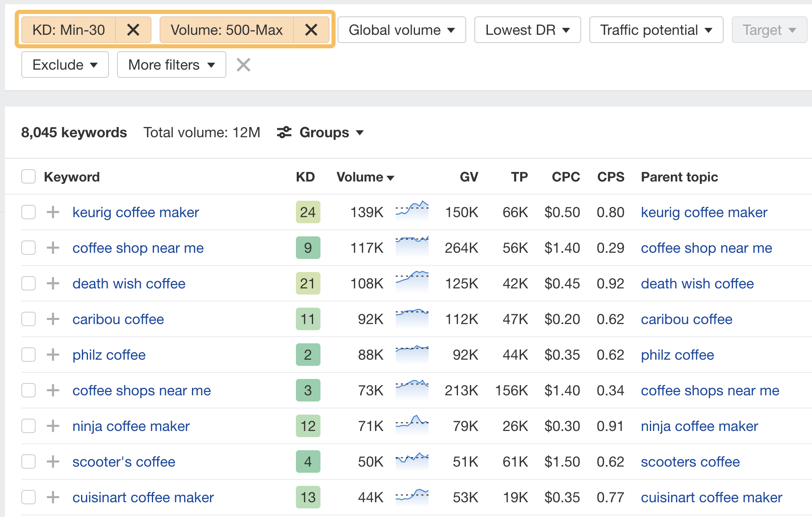Click the plus icon beside keurig coffee maker
Screen dimensions: 812x517
point(52,212)
